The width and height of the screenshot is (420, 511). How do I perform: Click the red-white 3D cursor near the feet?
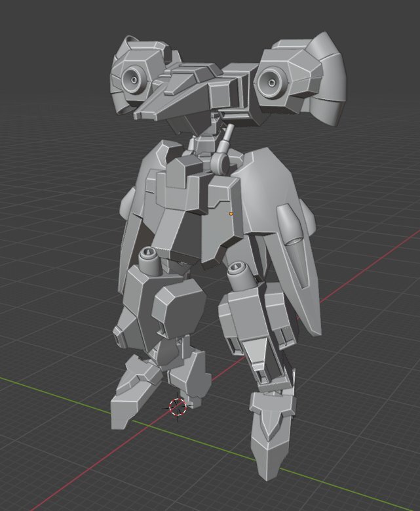pyautogui.click(x=178, y=407)
